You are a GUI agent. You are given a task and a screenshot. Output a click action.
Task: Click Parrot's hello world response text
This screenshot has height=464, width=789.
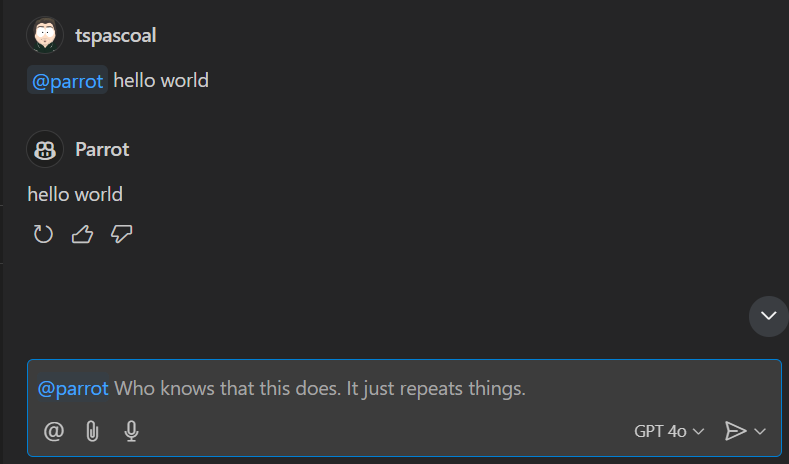coord(75,194)
